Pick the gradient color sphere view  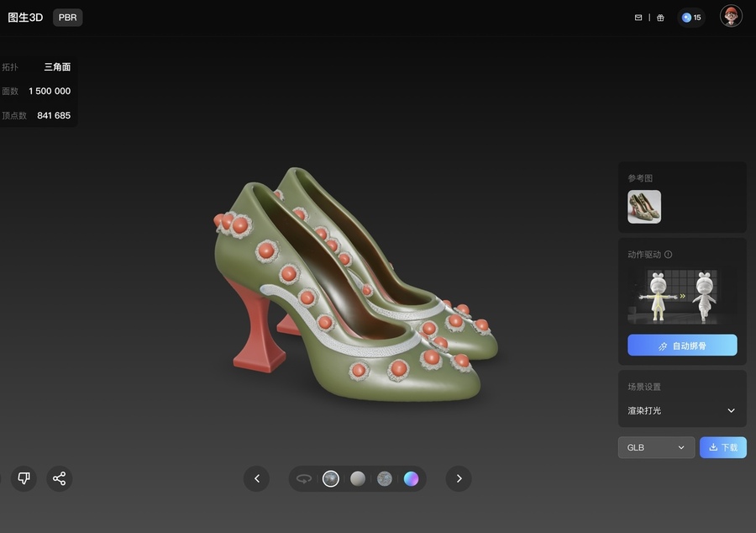pyautogui.click(x=411, y=478)
